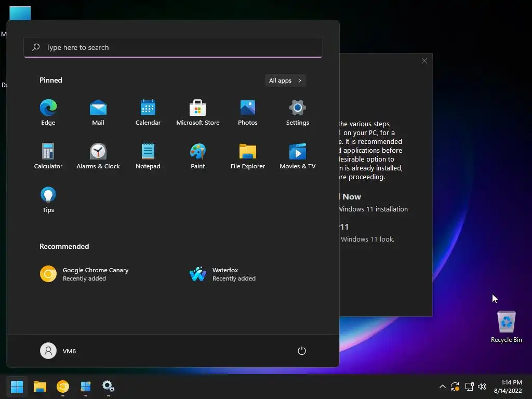Open the clock showing 1:14 PM
The width and height of the screenshot is (532, 399).
pyautogui.click(x=508, y=387)
